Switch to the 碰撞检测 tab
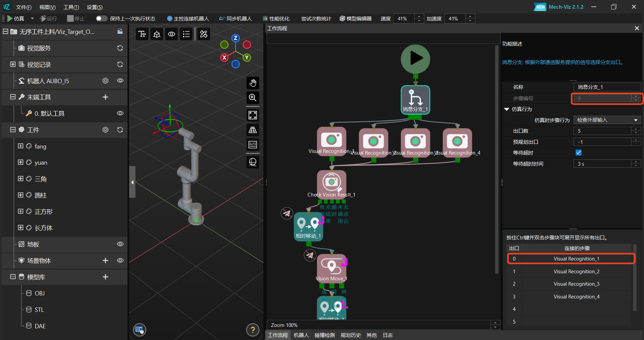The height and width of the screenshot is (340, 644). 324,335
